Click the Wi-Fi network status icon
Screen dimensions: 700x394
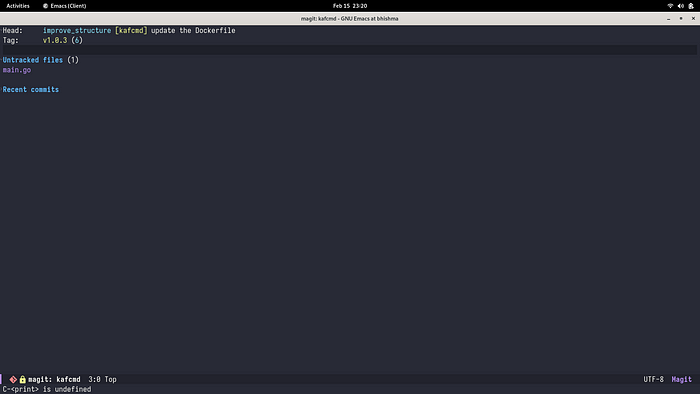[x=670, y=6]
